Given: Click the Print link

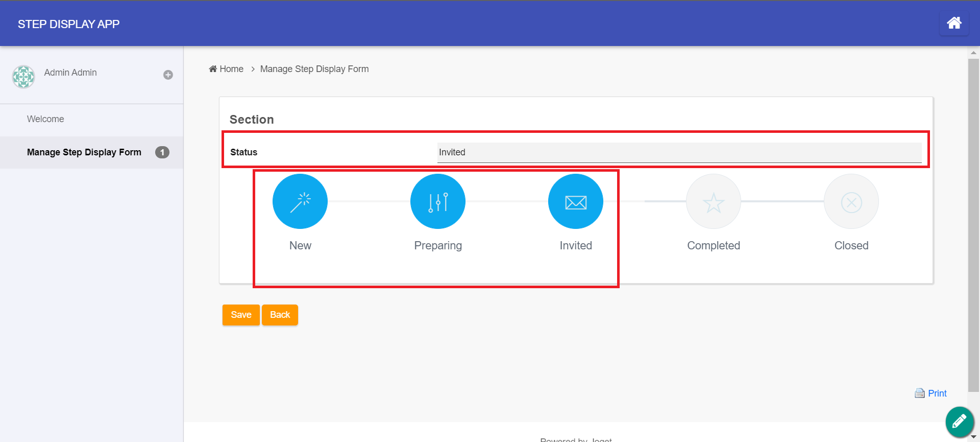Looking at the screenshot, I should click(x=937, y=393).
